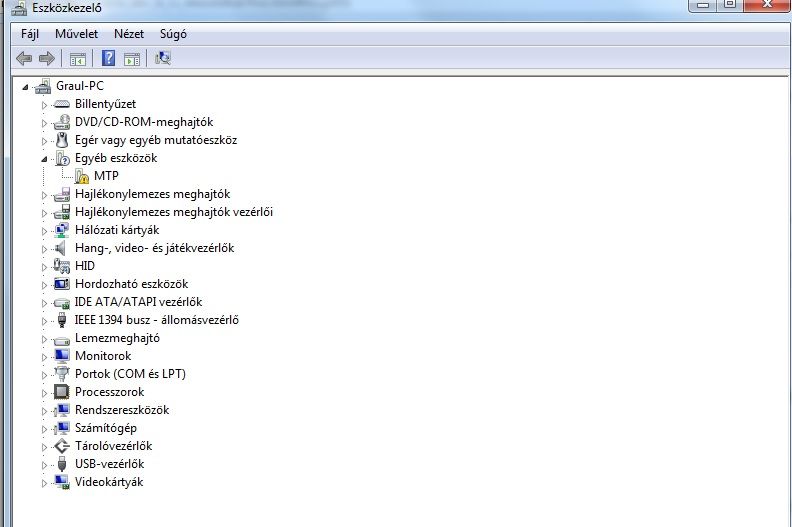Click the Hordozható eszközök icon
Image resolution: width=792 pixels, height=527 pixels.
tap(62, 284)
